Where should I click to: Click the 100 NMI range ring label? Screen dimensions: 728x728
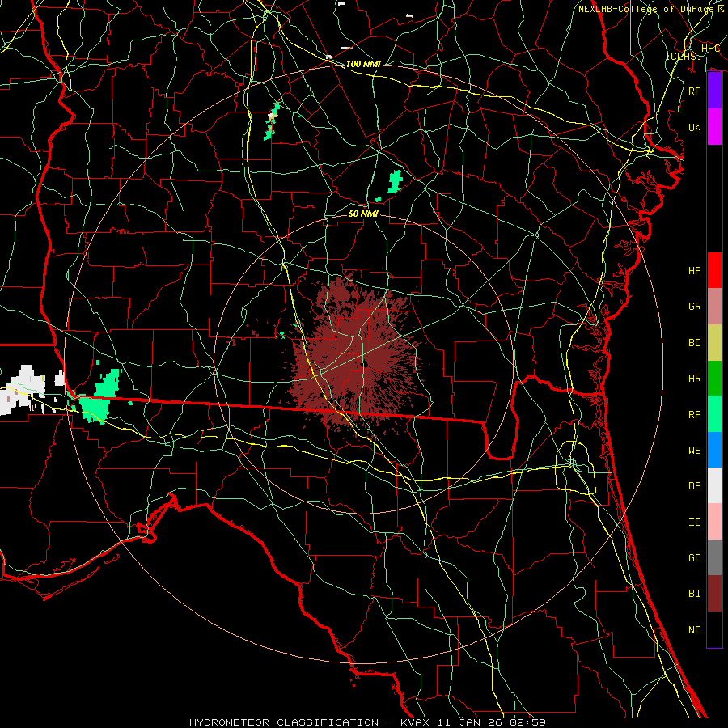coord(363,64)
